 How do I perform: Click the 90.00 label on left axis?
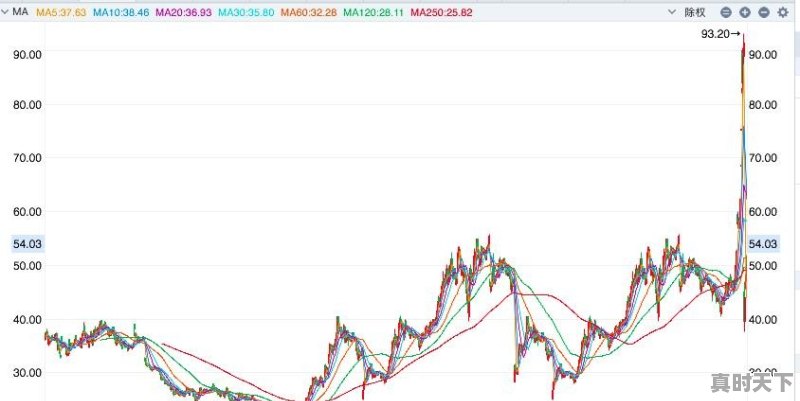[x=26, y=54]
